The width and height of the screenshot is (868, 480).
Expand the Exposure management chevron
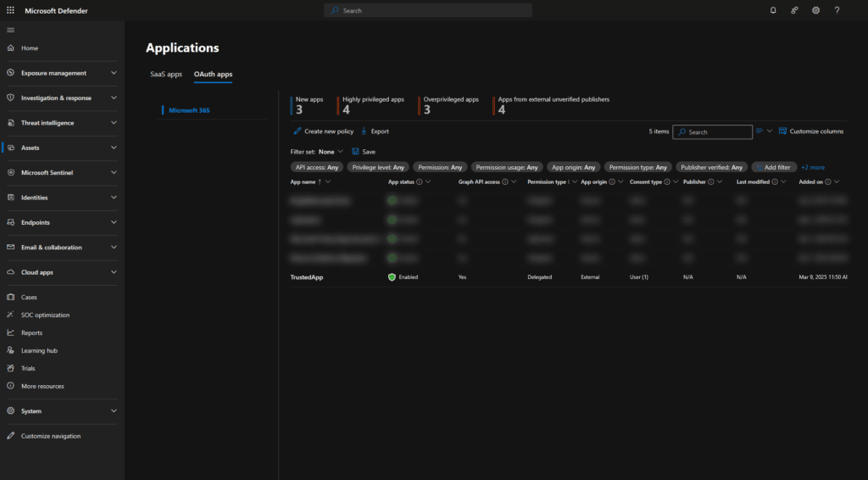[114, 73]
